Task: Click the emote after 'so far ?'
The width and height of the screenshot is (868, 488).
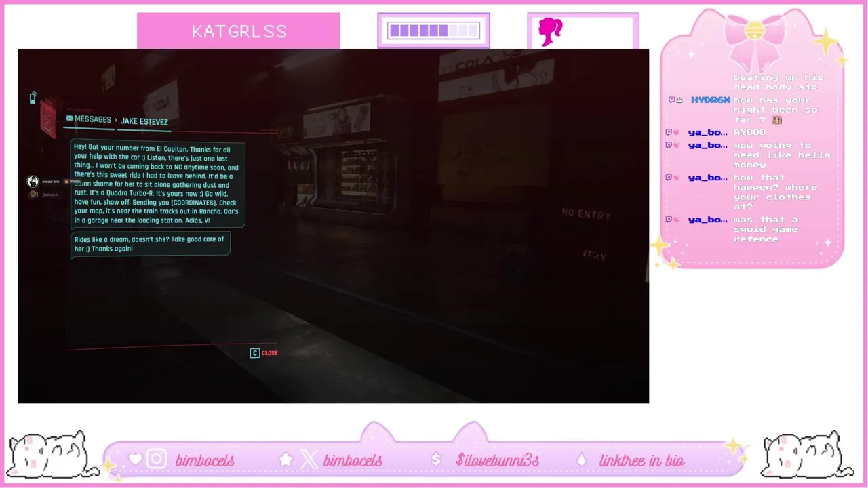Action: (x=777, y=119)
